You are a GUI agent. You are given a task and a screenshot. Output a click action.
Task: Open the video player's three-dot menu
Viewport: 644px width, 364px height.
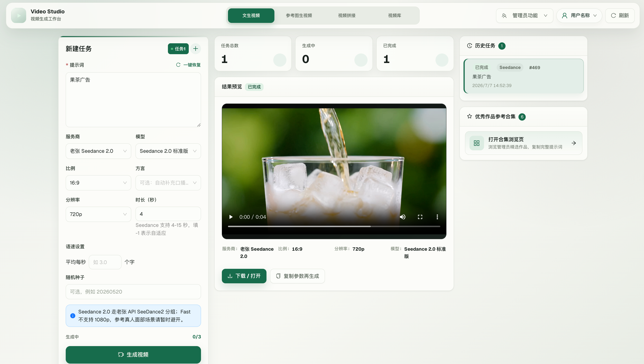coord(437,217)
